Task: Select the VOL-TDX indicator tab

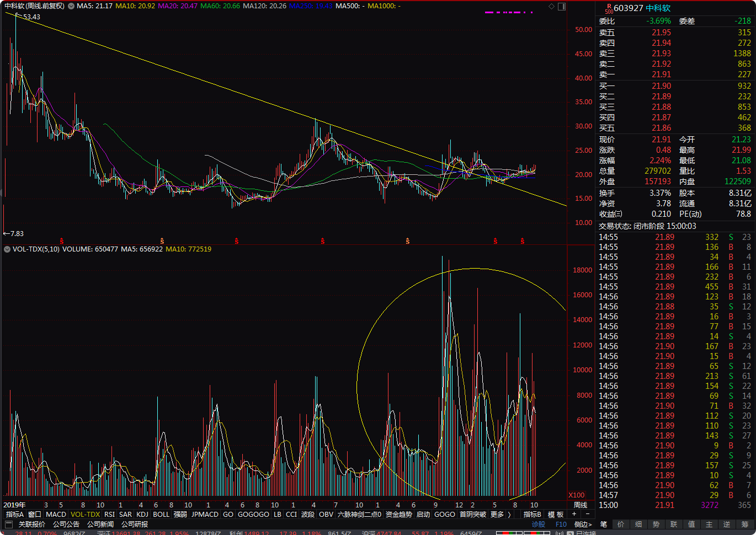Action: (x=86, y=514)
